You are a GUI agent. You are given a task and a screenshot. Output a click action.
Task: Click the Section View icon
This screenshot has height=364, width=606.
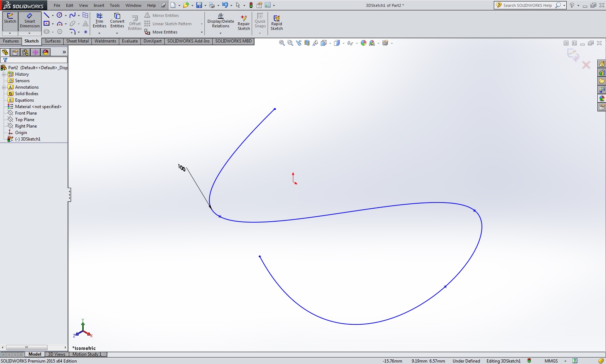307,43
